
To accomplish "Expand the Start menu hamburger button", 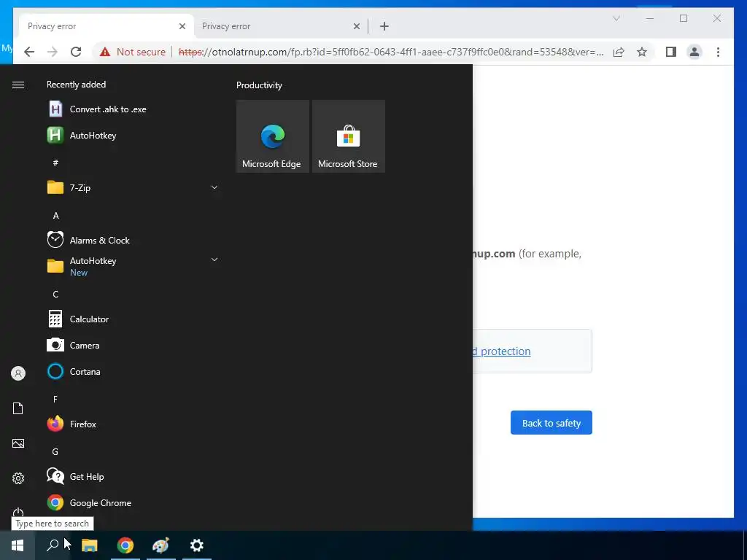I will click(18, 85).
